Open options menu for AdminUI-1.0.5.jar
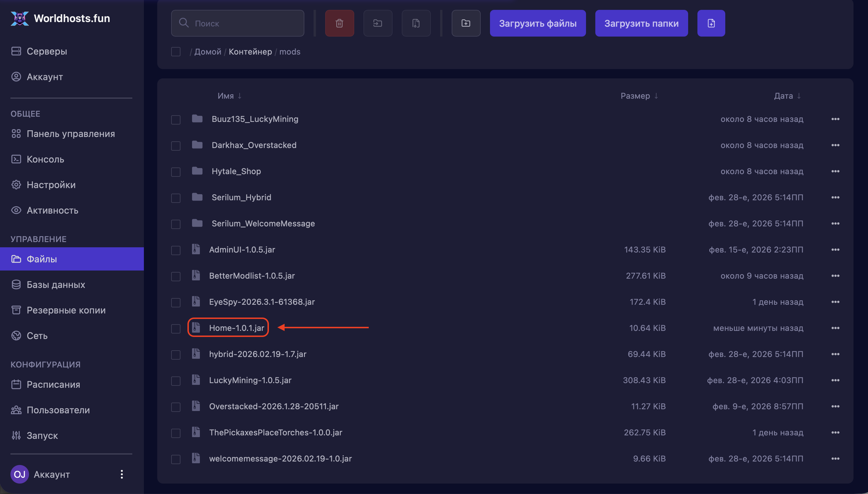 point(835,250)
